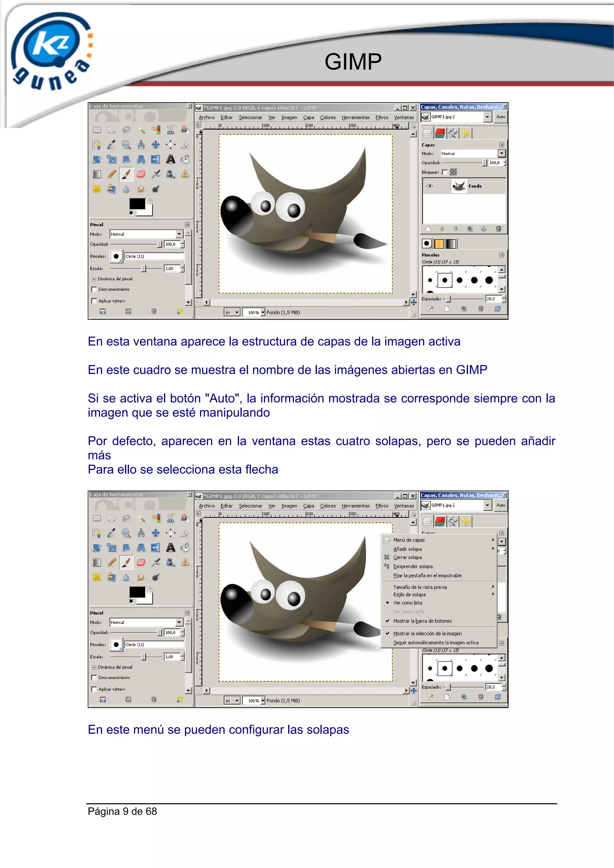Click Pincel Opacidad slider in upper screenshot

coord(136,244)
